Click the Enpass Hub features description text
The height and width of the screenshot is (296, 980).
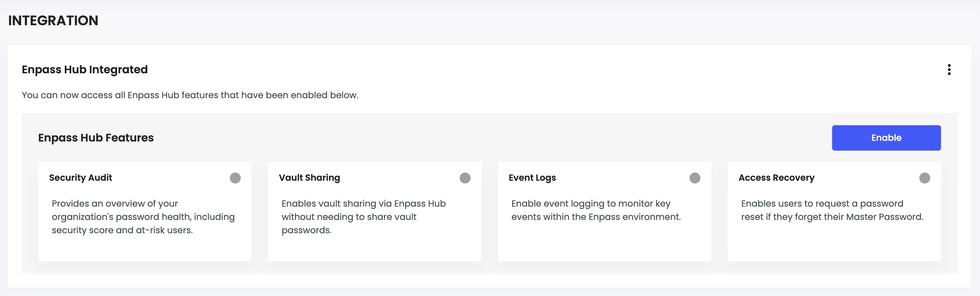(190, 95)
